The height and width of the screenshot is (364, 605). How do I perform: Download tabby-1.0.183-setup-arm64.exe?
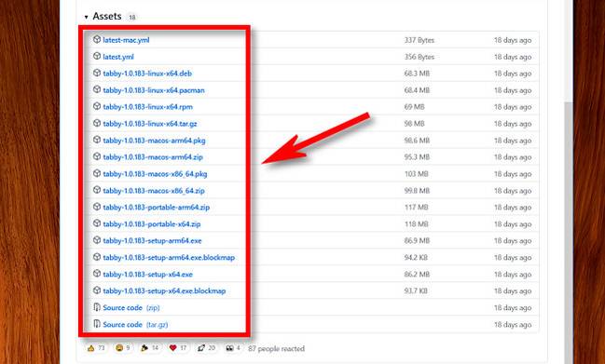coord(152,241)
